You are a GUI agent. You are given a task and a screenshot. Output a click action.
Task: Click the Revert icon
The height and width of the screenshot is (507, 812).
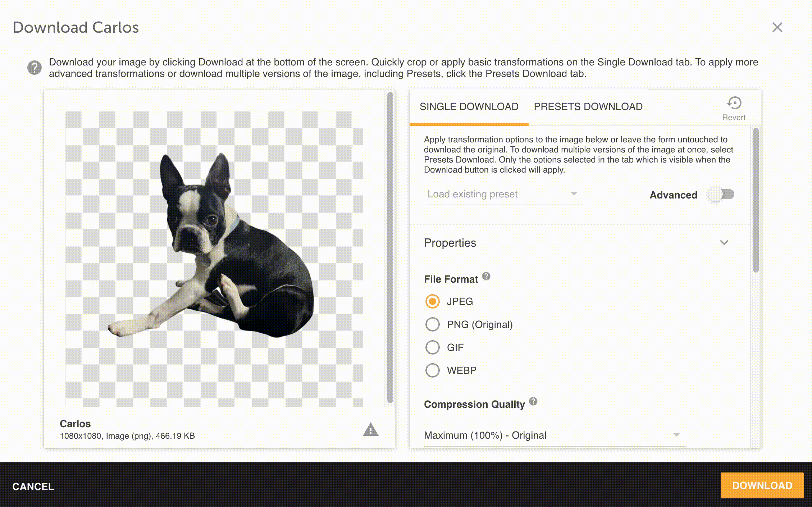tap(734, 103)
